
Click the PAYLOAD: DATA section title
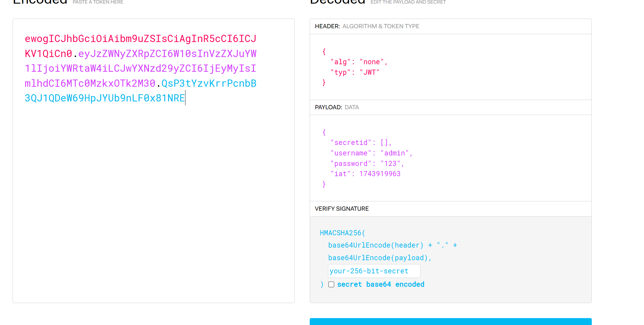[x=337, y=107]
